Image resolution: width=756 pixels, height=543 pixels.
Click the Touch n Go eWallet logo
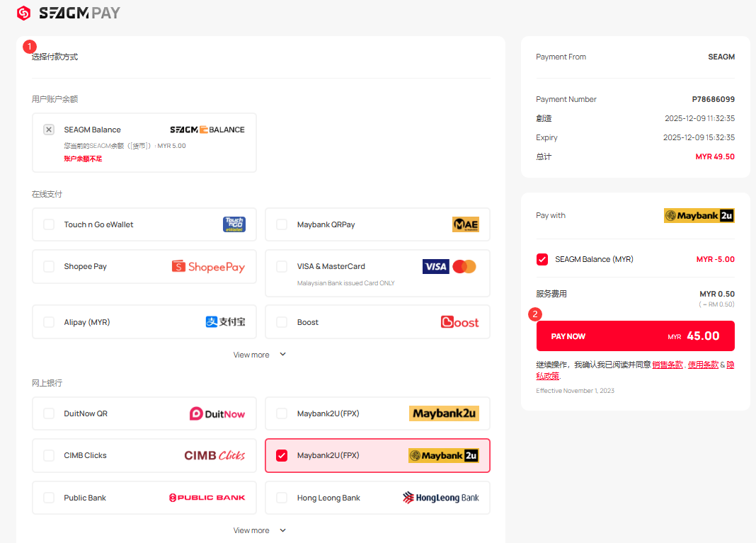[x=234, y=224]
